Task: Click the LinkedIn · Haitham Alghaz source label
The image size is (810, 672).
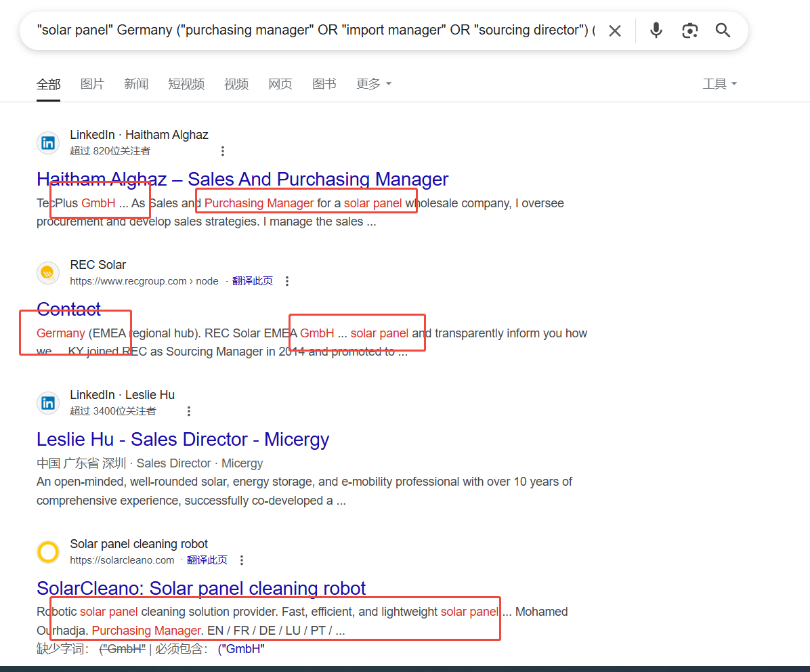Action: coord(139,135)
